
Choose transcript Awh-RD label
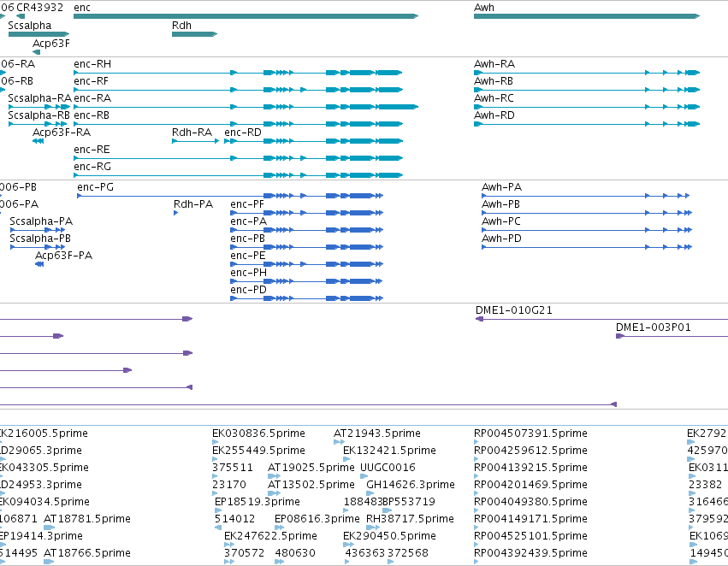[494, 115]
